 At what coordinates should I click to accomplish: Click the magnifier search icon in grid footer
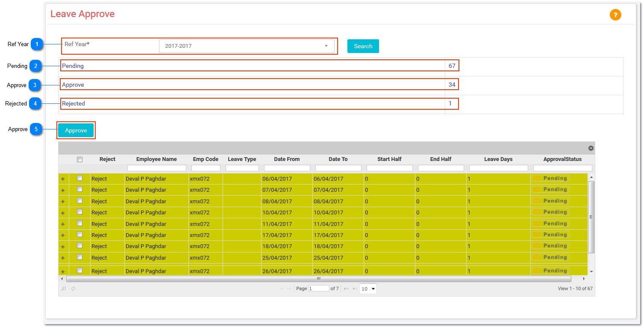pos(64,289)
